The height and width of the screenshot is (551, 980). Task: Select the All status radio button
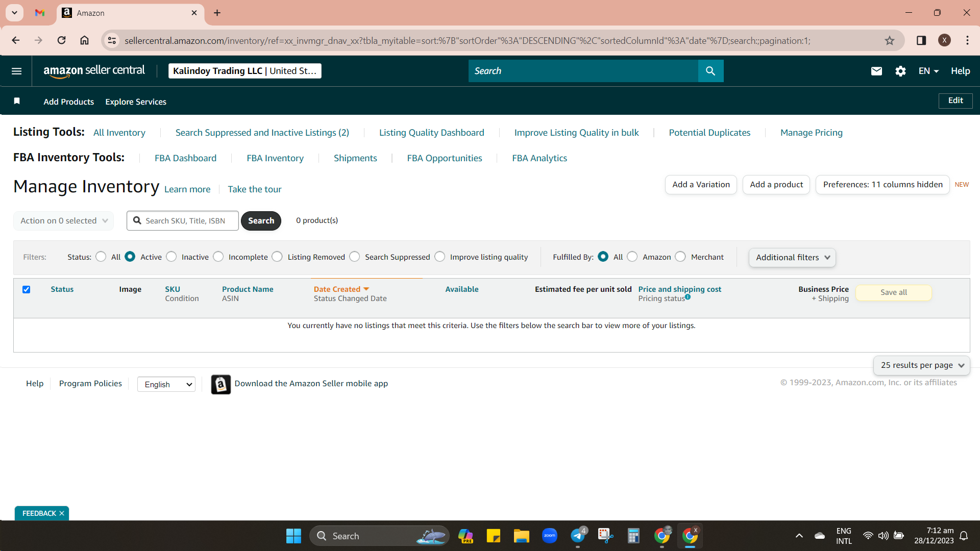point(101,257)
